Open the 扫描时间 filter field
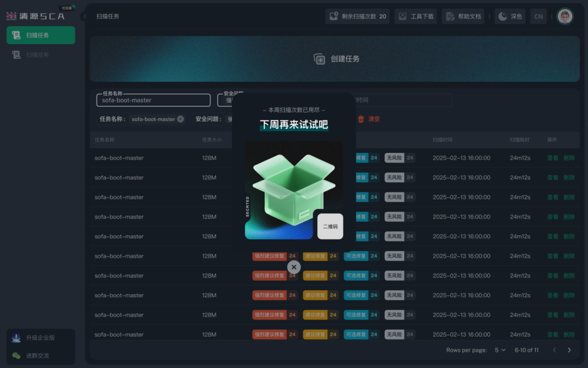The height and width of the screenshot is (368, 588). pyautogui.click(x=403, y=100)
